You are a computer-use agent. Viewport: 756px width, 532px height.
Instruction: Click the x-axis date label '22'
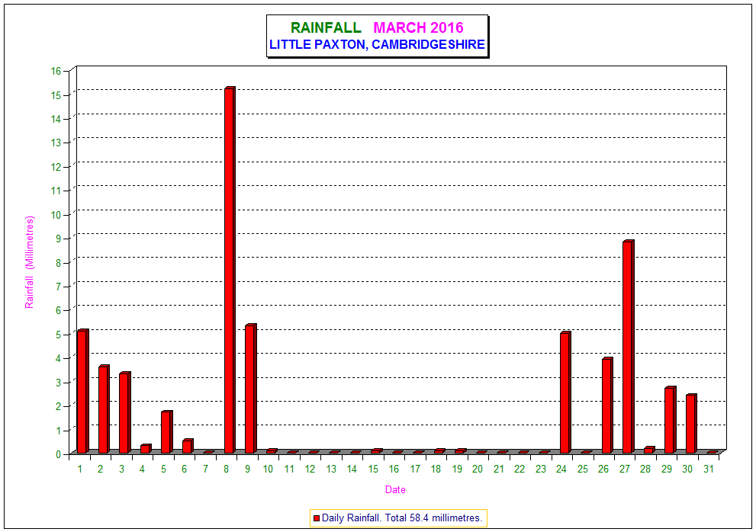[x=520, y=469]
